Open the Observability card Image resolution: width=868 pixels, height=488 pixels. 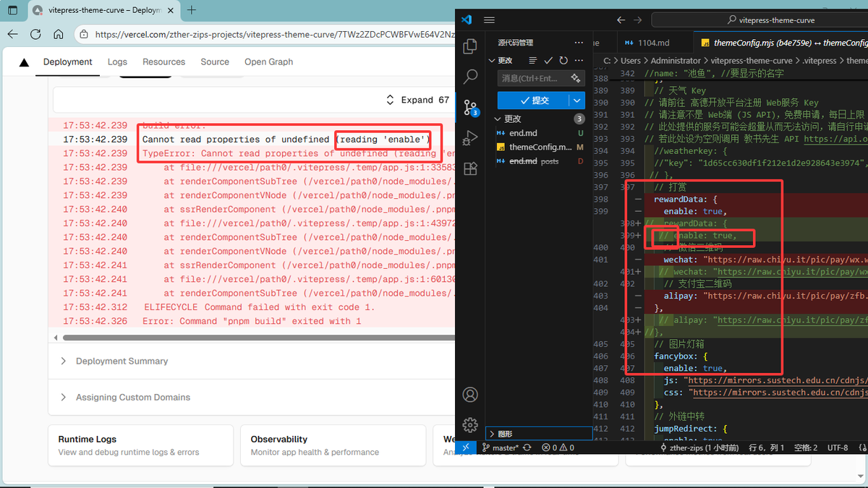(333, 445)
